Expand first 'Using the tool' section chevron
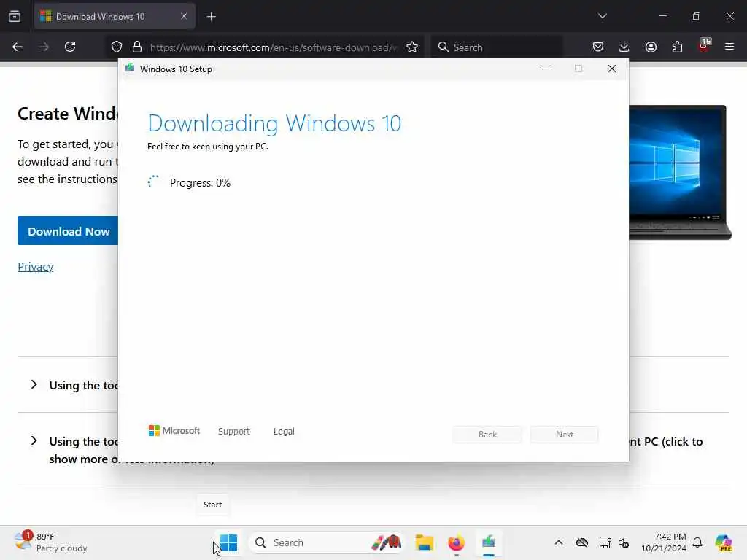Viewport: 747px width, 560px height. (34, 384)
